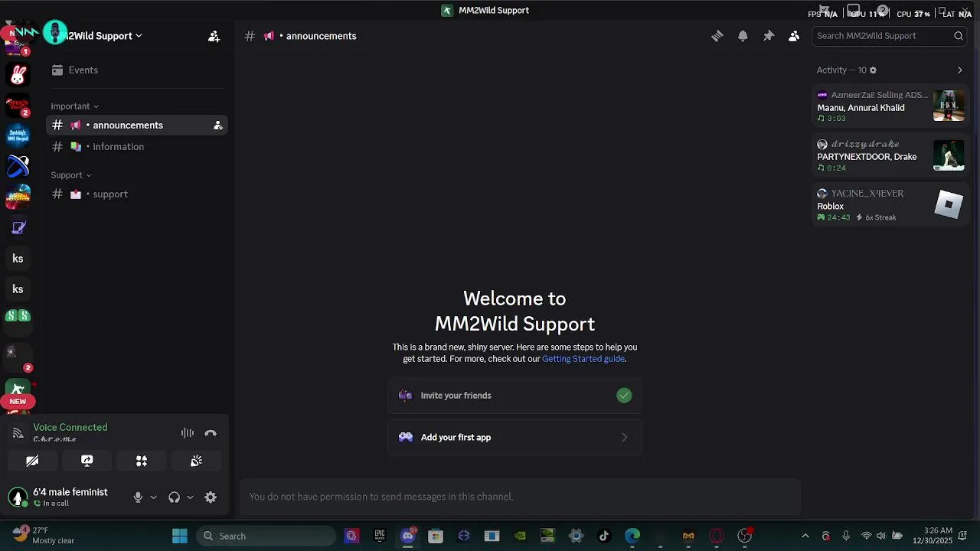Click green checkmark on Invite your friends
This screenshot has width=980, height=551.
pyautogui.click(x=624, y=396)
